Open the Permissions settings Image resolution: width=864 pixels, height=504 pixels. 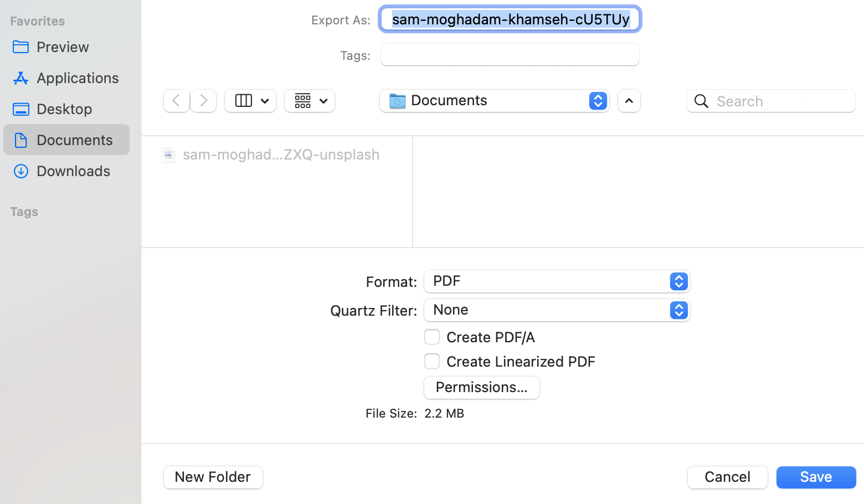481,387
